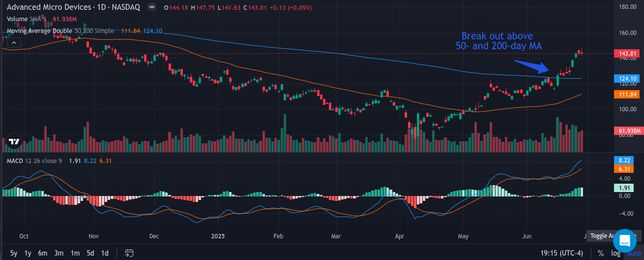Image resolution: width=644 pixels, height=260 pixels.
Task: Select Moving Average Double indicator legend
Action: 60,31
